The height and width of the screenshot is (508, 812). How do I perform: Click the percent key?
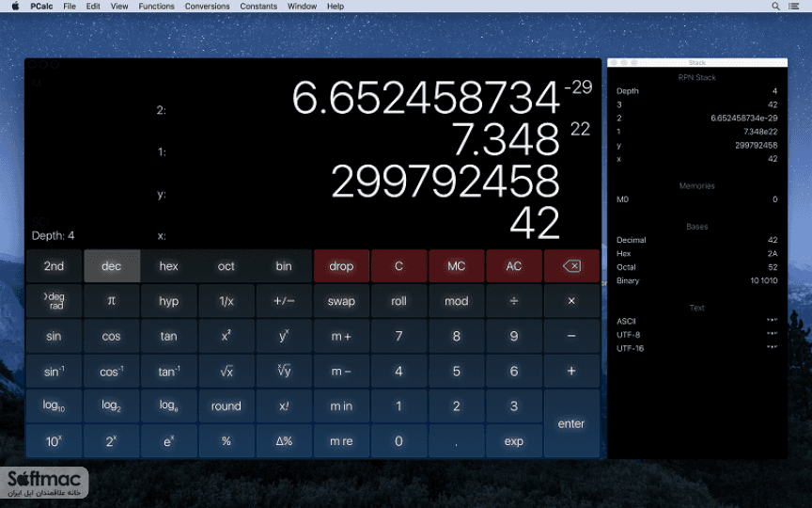point(226,441)
